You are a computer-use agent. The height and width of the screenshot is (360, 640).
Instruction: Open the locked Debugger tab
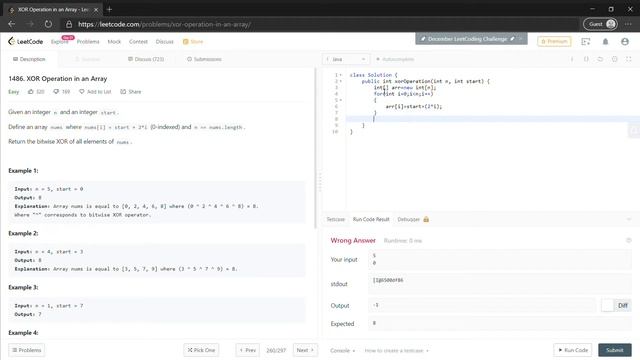click(x=413, y=220)
